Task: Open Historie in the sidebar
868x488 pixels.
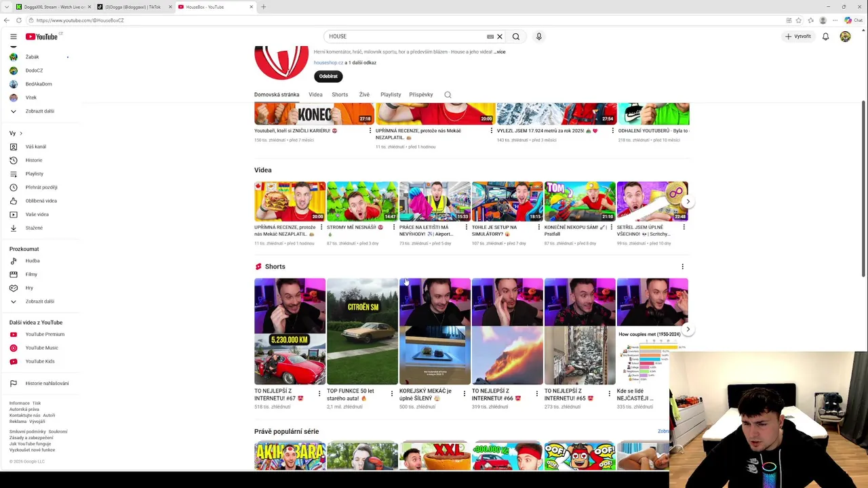Action: 41,160
